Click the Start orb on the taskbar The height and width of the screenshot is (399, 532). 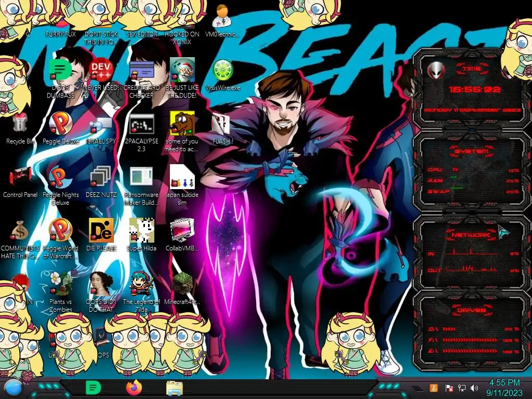tap(13, 388)
